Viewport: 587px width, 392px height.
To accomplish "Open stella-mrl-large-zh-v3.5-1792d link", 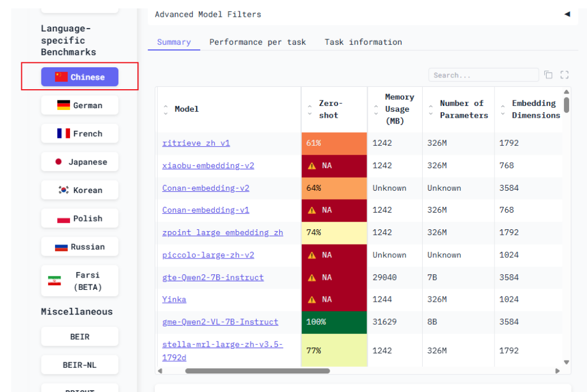I will (x=223, y=351).
